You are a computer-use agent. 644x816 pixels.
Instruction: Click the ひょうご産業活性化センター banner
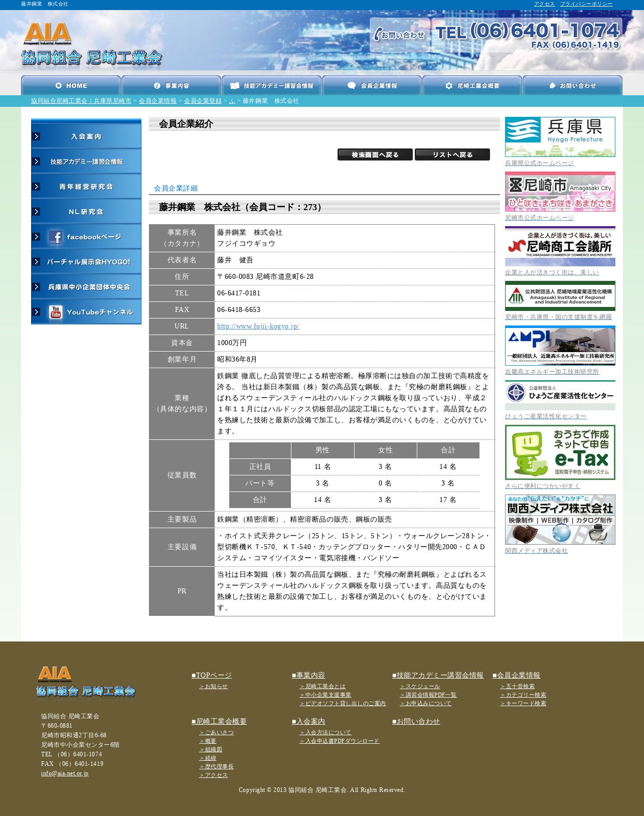560,395
